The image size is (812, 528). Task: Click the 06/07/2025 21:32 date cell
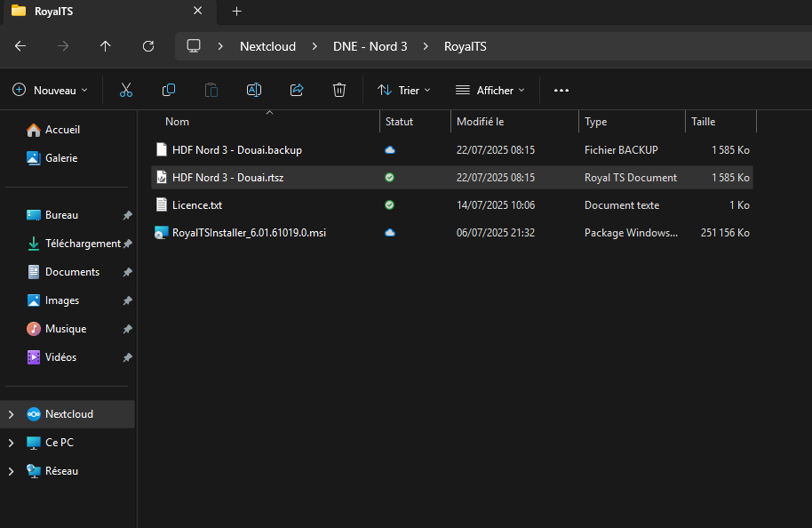pyautogui.click(x=496, y=233)
